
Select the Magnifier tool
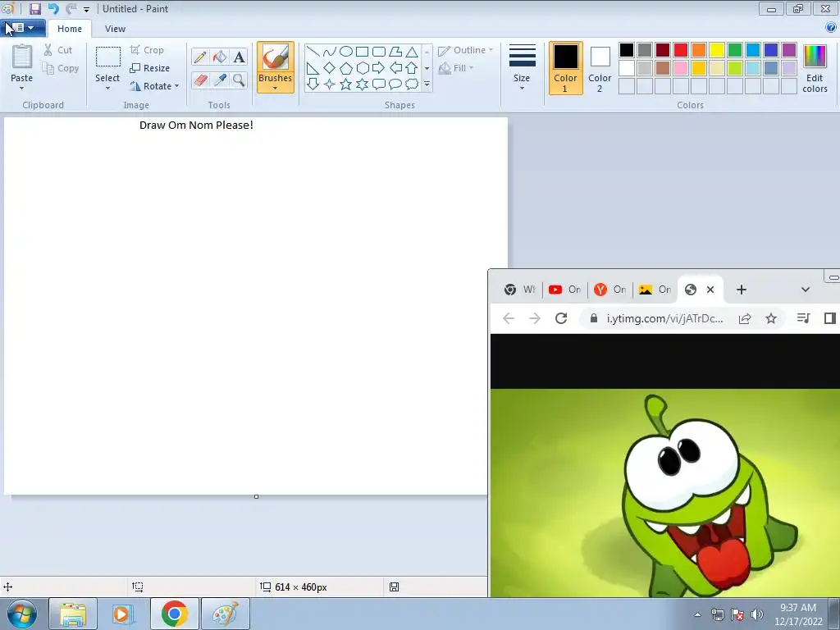click(239, 80)
